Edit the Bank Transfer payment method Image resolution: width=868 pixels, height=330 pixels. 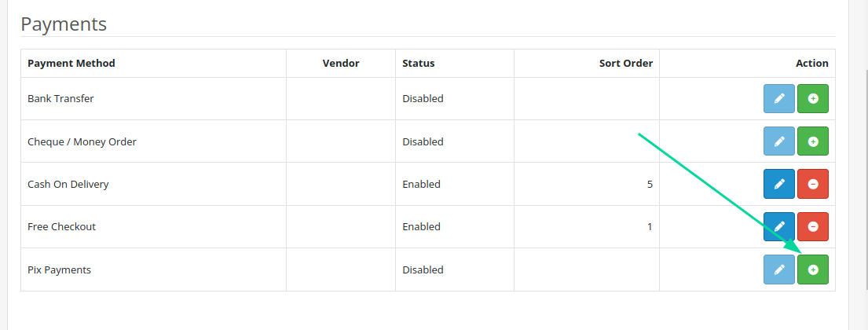point(779,99)
